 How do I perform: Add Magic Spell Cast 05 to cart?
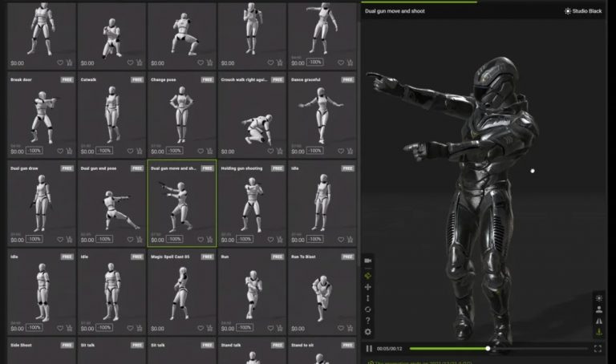tap(210, 328)
